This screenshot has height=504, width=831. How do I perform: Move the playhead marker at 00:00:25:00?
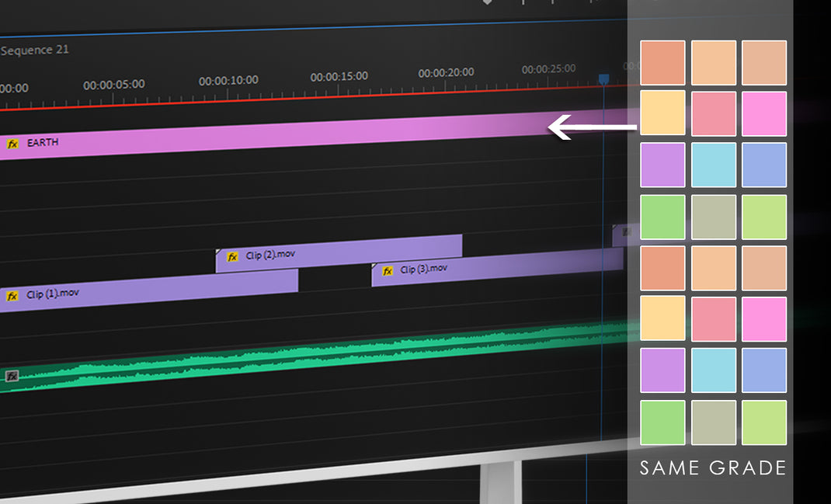pos(604,78)
